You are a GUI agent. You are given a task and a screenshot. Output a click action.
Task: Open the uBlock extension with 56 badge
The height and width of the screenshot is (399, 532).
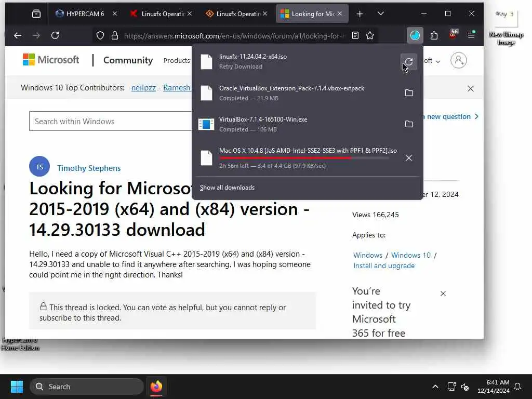(453, 34)
